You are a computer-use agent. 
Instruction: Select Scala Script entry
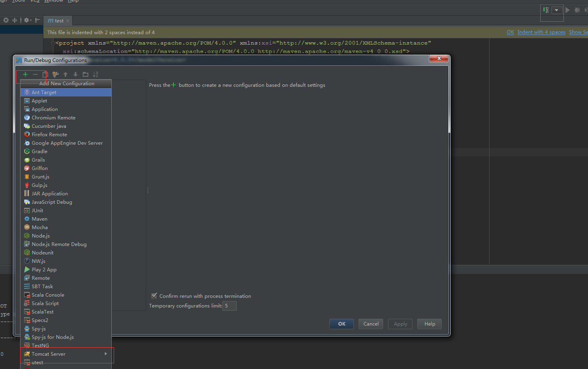tap(66, 303)
